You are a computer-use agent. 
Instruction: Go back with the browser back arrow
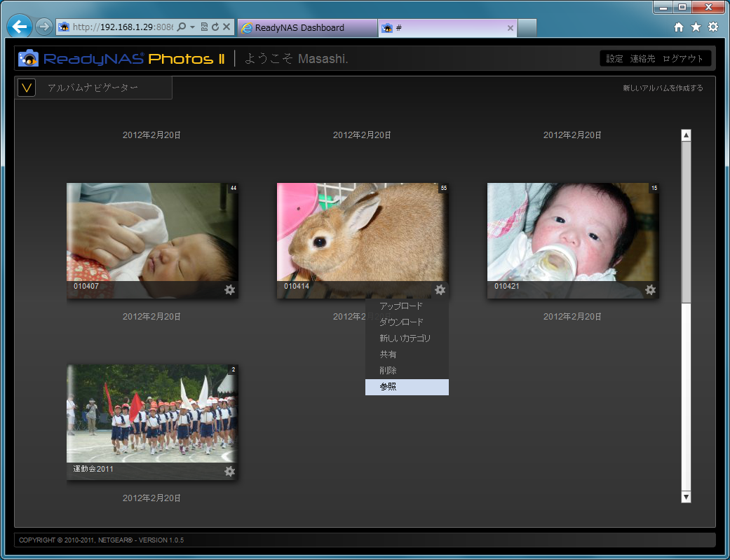click(20, 27)
